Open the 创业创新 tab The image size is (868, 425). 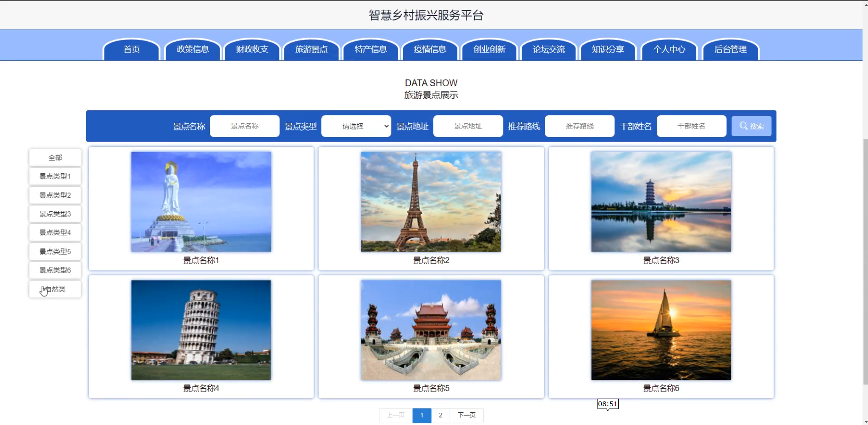coord(489,49)
